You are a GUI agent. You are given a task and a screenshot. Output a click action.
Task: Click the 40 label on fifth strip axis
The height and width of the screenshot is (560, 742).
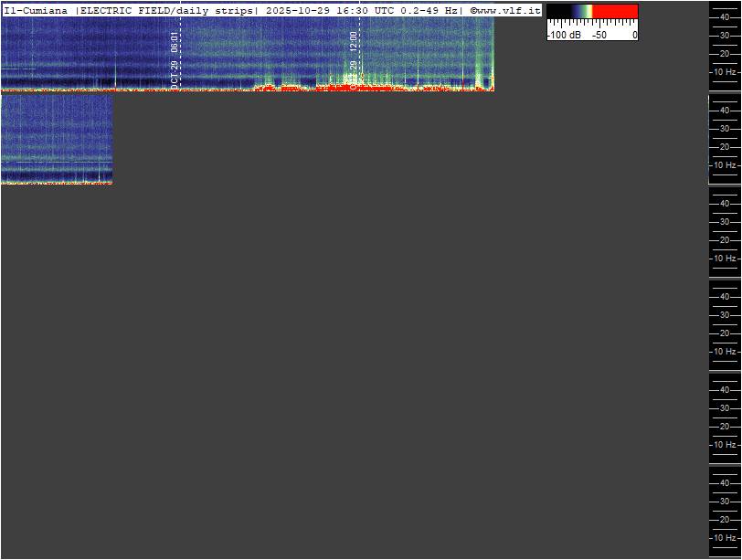[725, 390]
